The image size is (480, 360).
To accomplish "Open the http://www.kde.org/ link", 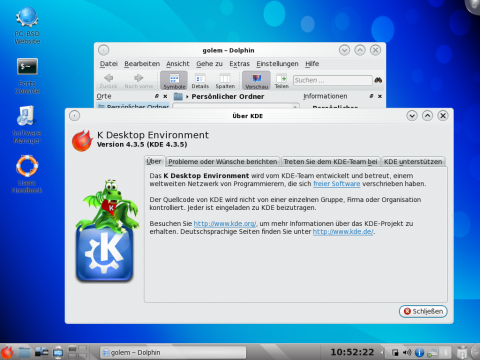I will 225,224.
